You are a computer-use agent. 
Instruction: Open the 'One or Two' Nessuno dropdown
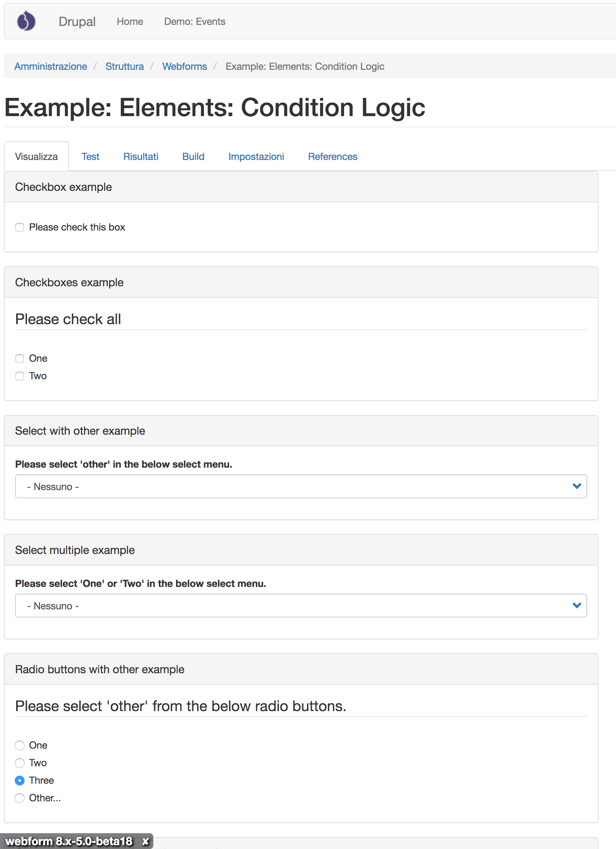click(301, 606)
